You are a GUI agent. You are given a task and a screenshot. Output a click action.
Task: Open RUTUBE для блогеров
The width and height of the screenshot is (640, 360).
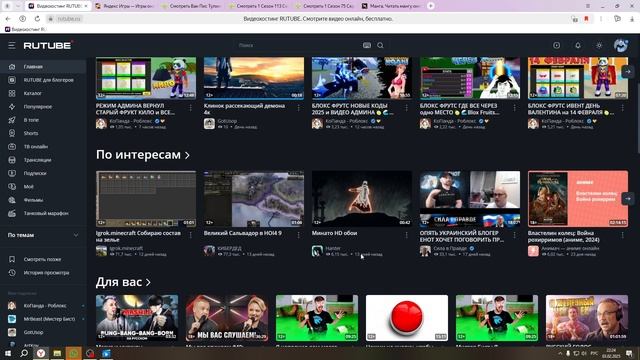point(43,80)
